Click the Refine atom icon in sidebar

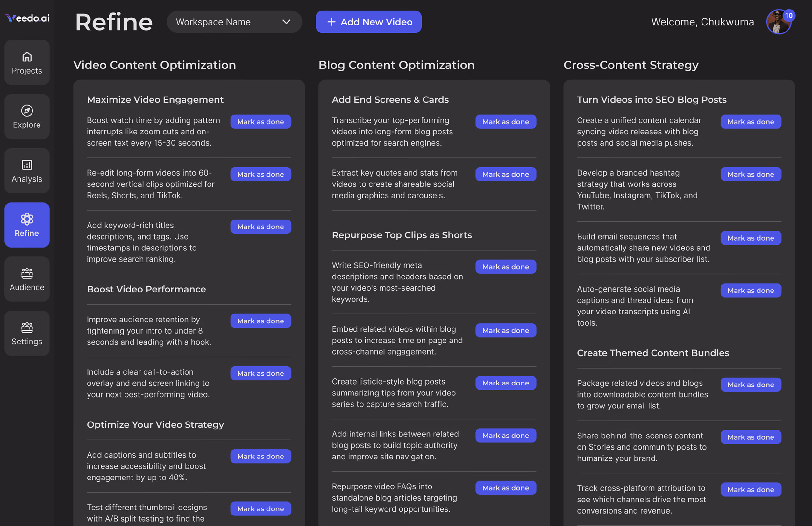[27, 219]
